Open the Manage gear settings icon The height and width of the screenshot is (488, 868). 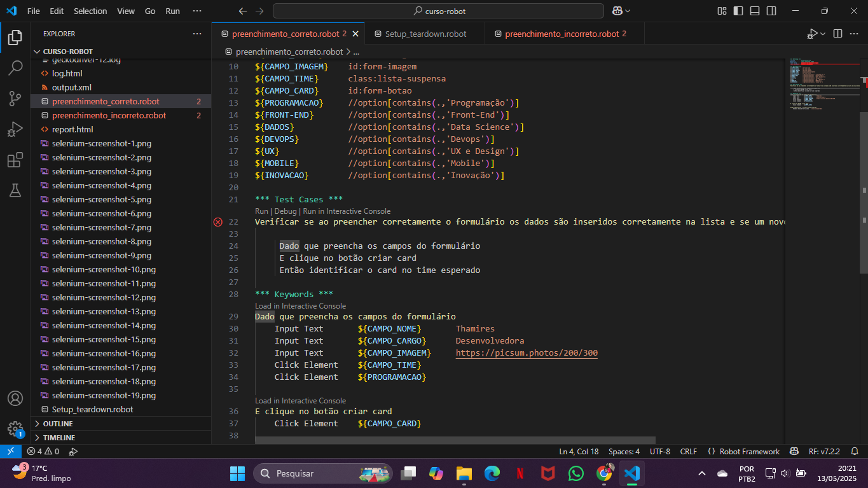(x=15, y=429)
